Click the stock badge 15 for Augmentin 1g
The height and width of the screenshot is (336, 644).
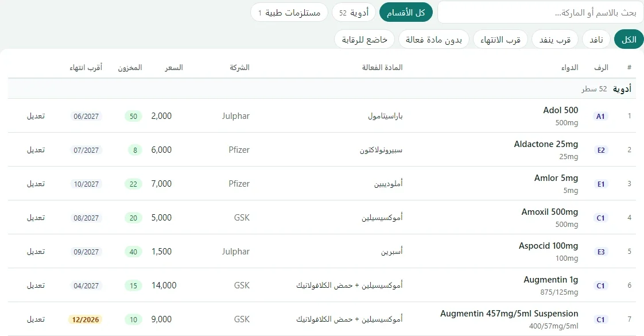134,286
